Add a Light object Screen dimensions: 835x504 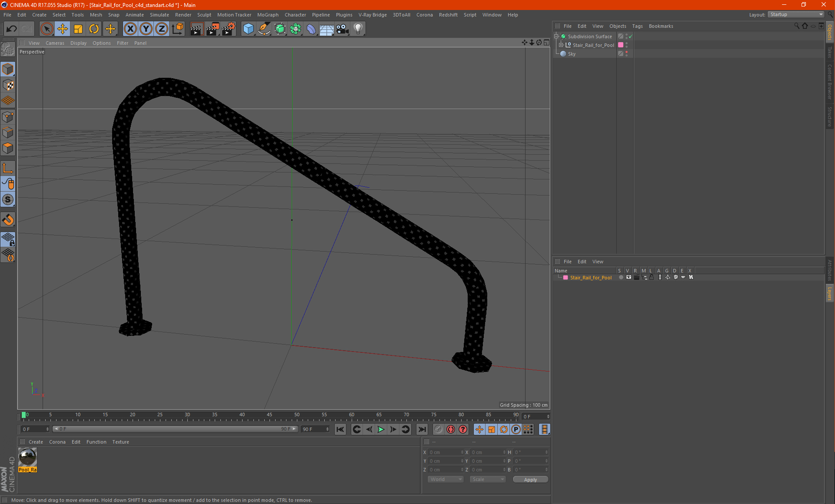358,29
